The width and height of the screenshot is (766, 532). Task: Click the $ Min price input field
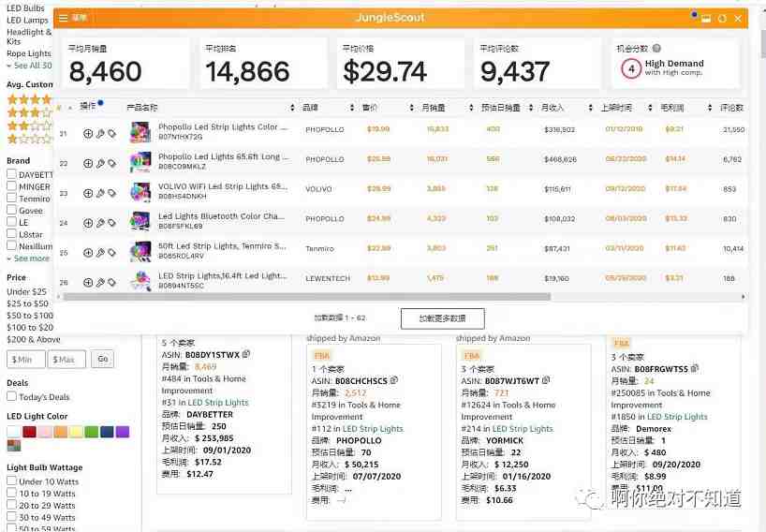pos(25,359)
